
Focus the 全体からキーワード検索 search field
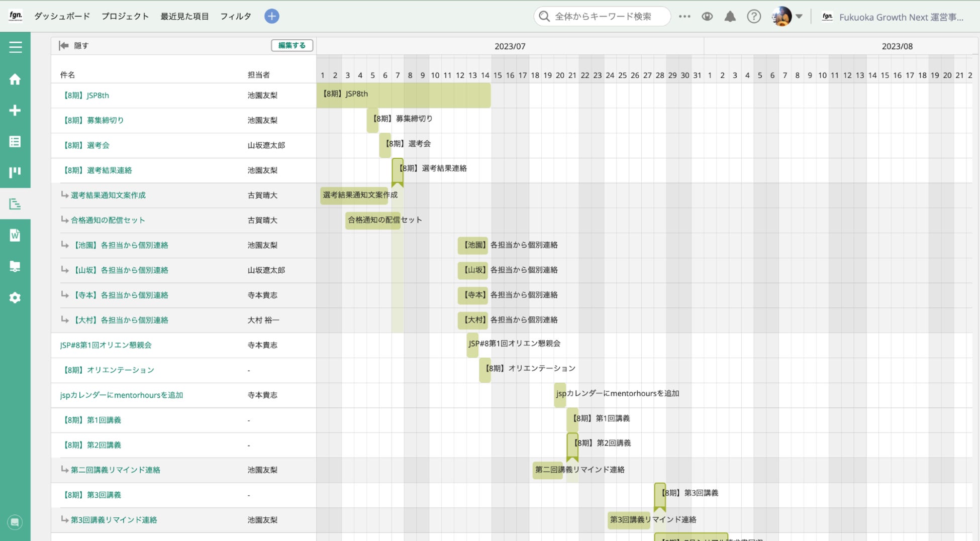click(x=602, y=17)
